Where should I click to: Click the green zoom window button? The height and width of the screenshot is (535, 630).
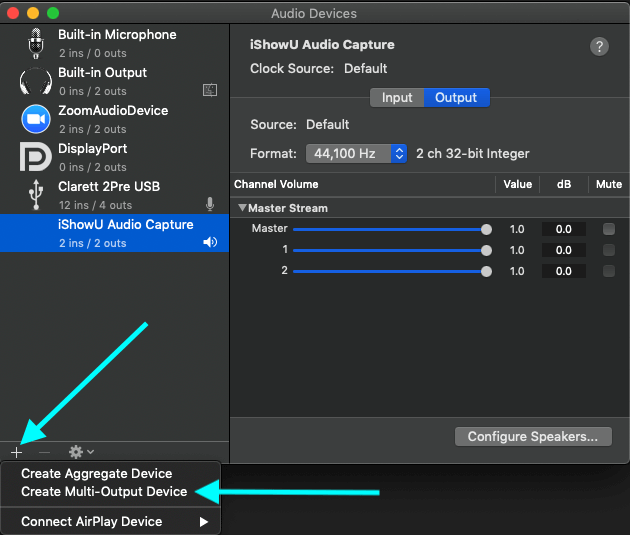click(x=53, y=13)
